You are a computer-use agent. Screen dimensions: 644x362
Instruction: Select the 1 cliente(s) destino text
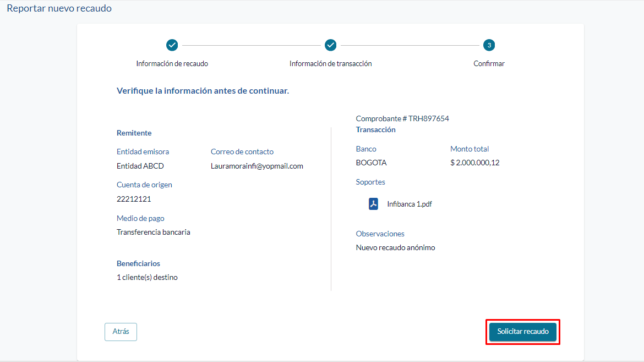[x=147, y=278]
